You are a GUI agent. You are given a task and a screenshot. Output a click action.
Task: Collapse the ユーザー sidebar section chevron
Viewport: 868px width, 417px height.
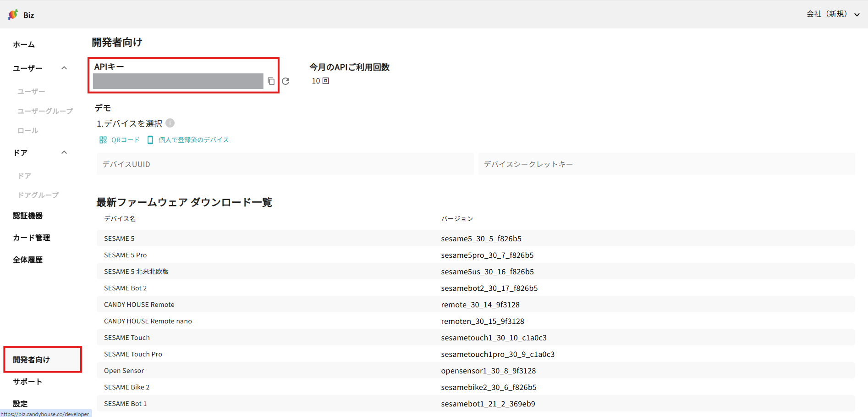[64, 68]
